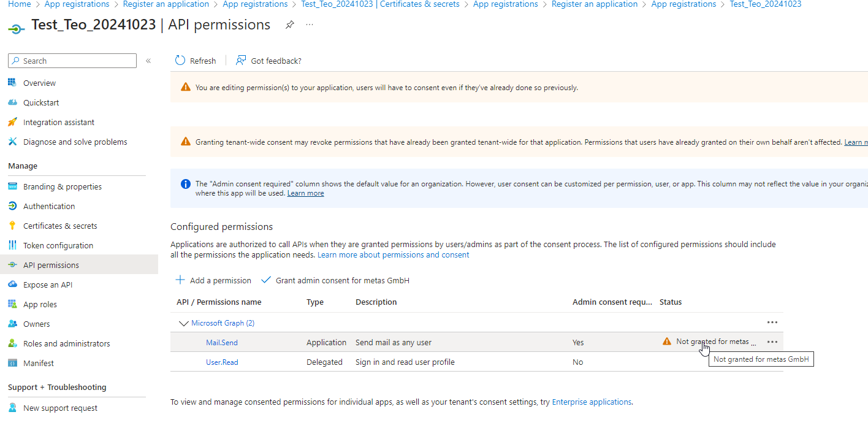
Task: Follow the Enterprise applications link
Action: click(x=592, y=402)
